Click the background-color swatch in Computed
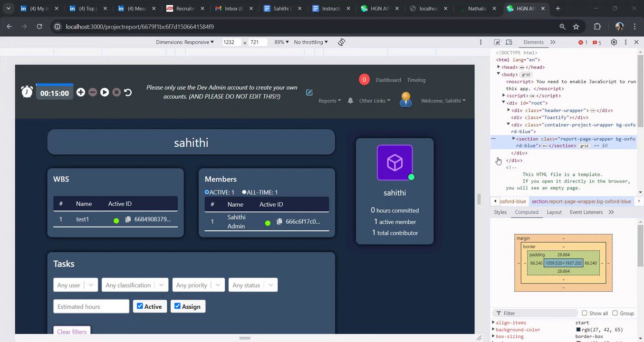Image resolution: width=644 pixels, height=342 pixels. coord(578,330)
